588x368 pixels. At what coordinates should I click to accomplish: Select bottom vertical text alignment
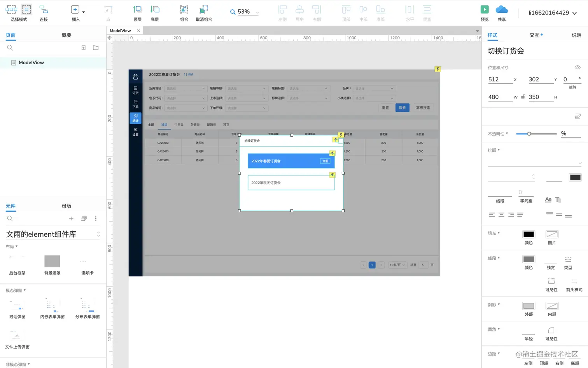click(x=568, y=216)
